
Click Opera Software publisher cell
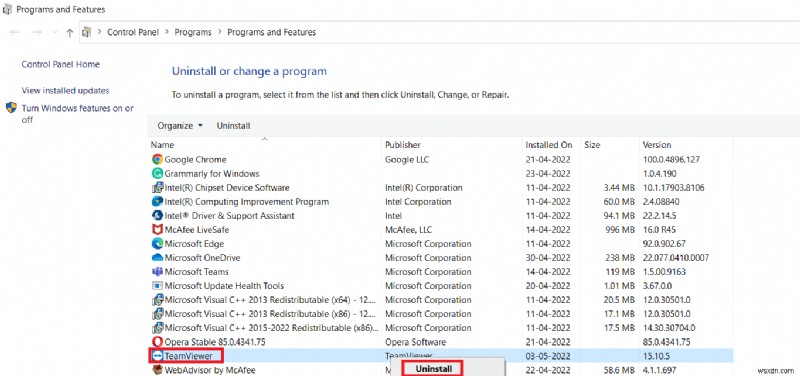[x=415, y=342]
